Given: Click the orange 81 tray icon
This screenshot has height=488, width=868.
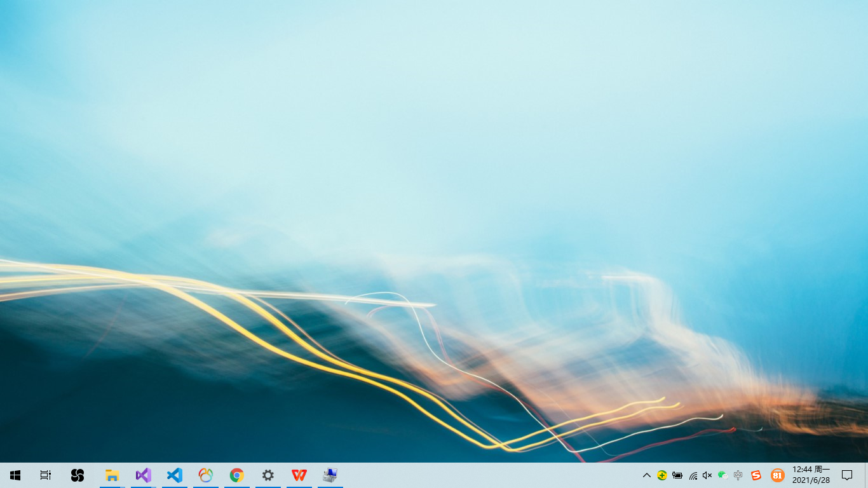Looking at the screenshot, I should click(777, 475).
